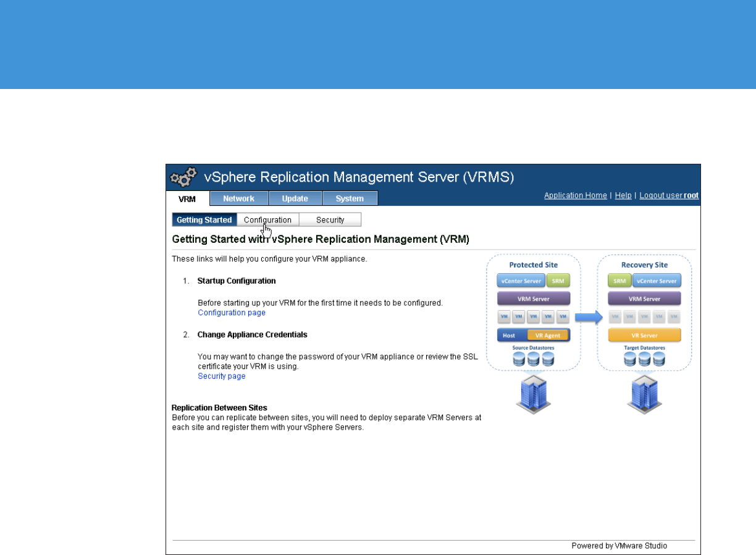
Task: Click the Protected Site vCenter Server box
Action: click(x=521, y=281)
